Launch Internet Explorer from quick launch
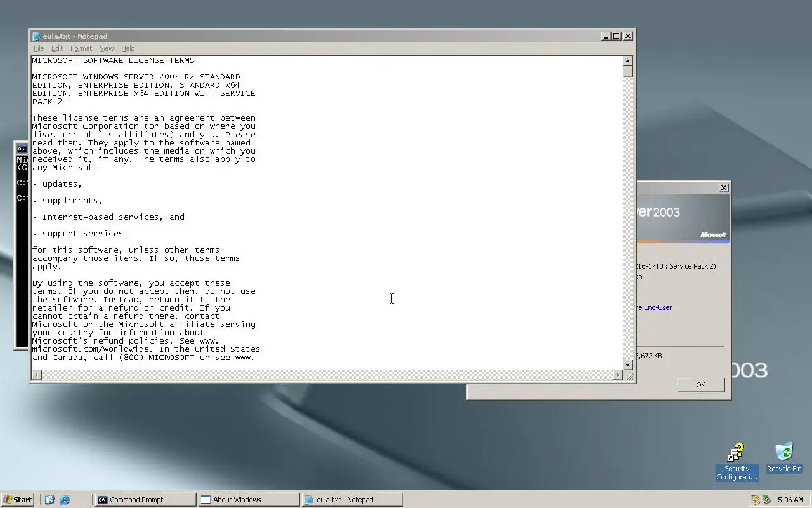The width and height of the screenshot is (812, 508). (x=65, y=500)
